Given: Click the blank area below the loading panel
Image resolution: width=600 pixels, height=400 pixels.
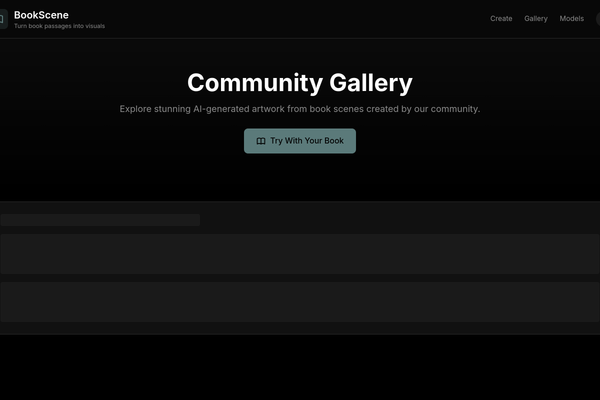Looking at the screenshot, I should [300, 368].
